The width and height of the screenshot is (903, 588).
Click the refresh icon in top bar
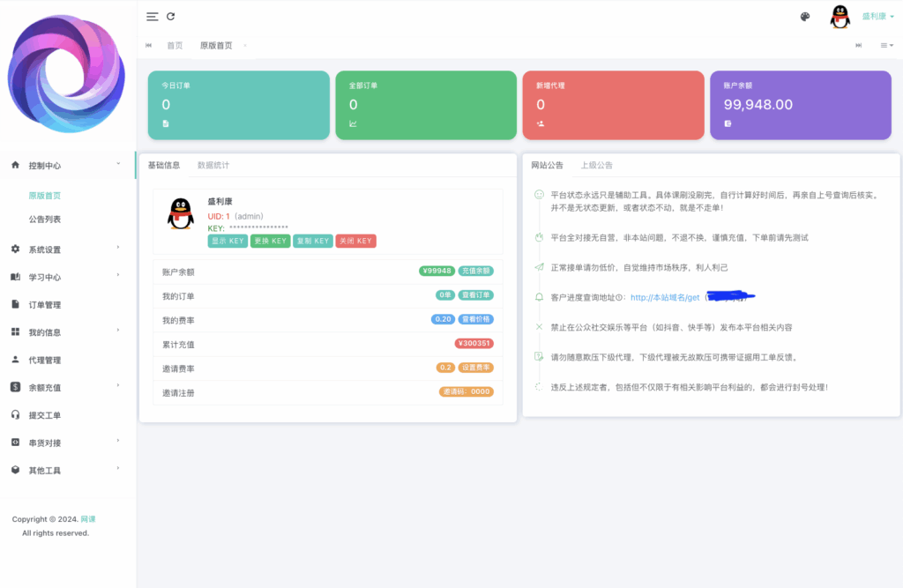pos(170,17)
